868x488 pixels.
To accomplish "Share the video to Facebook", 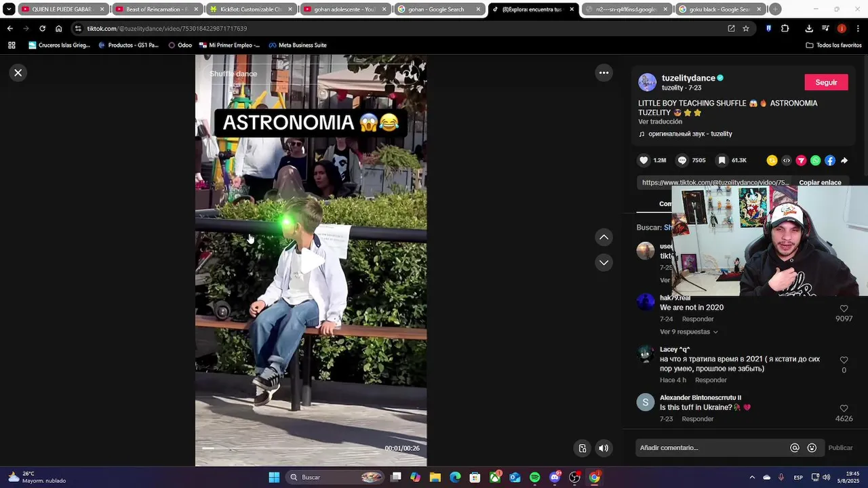I will click(x=830, y=161).
